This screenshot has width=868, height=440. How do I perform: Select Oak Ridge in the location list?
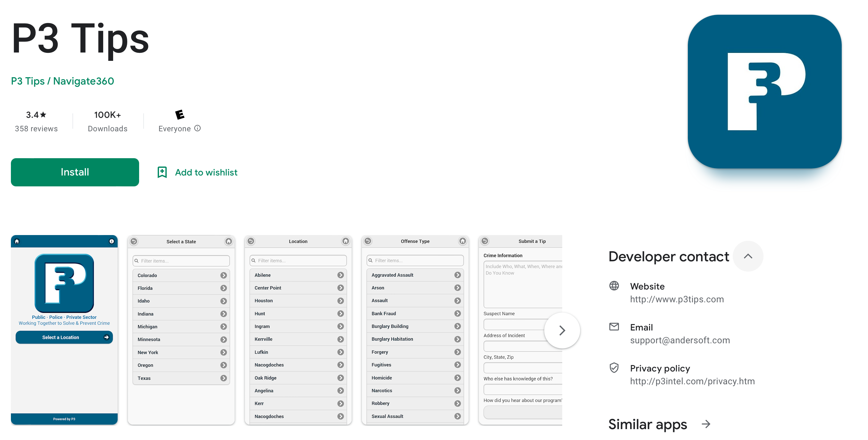[x=298, y=378]
